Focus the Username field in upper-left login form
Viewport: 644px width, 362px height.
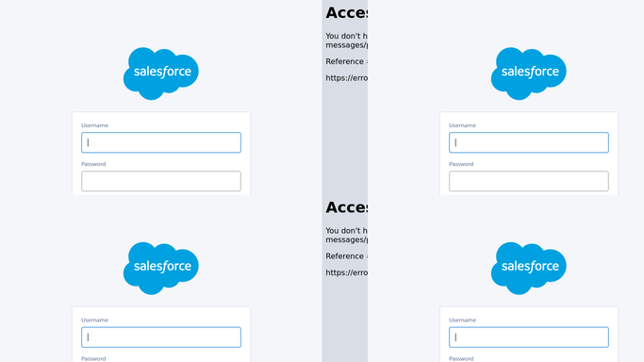coord(161,142)
